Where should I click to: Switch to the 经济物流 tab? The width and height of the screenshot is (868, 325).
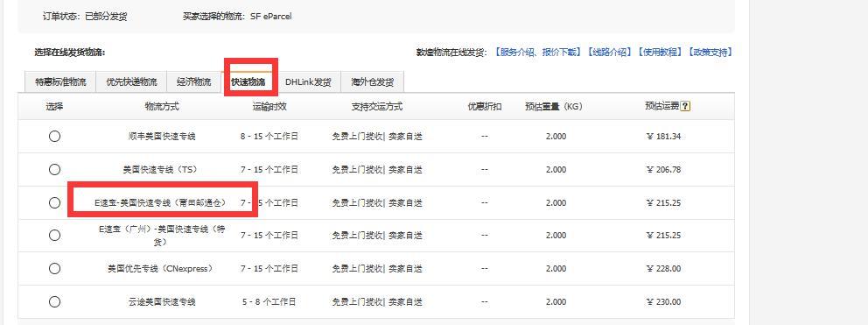click(193, 82)
